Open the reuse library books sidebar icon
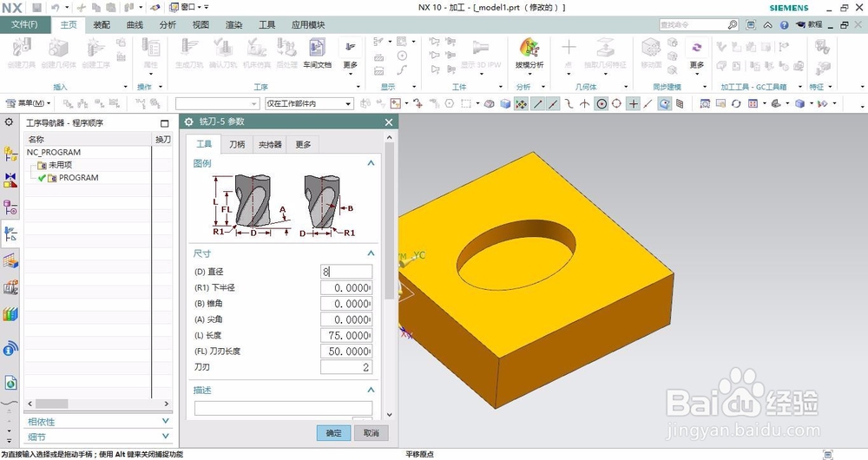The image size is (868, 460). pyautogui.click(x=10, y=314)
